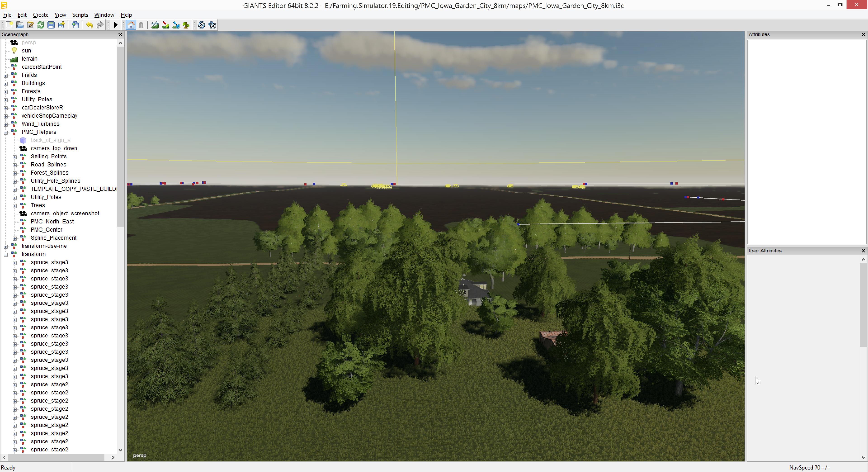868x472 pixels.
Task: Close the Scenegraph panel
Action: [120, 35]
